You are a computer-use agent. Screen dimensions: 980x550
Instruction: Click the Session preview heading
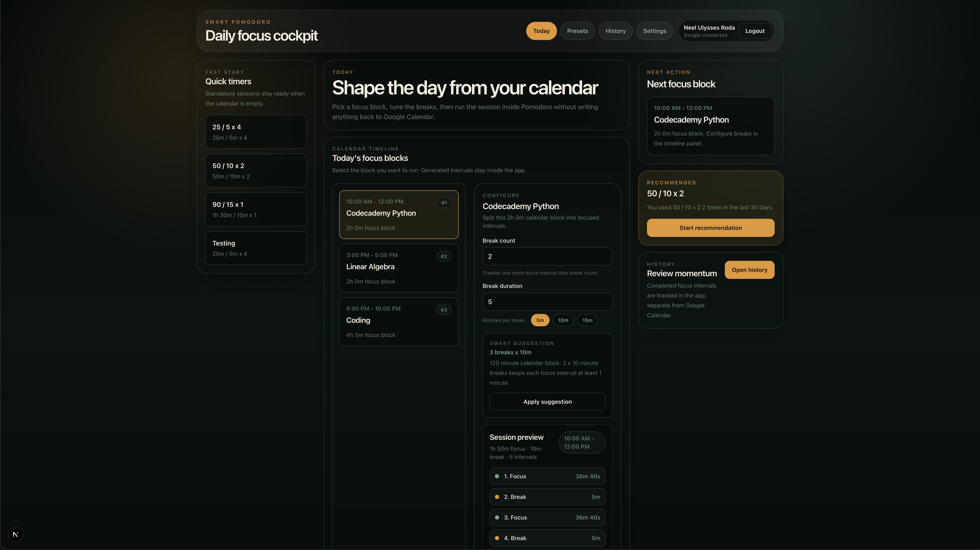[x=516, y=437]
